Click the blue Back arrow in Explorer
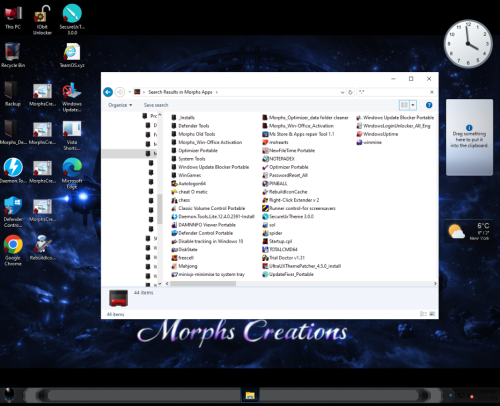Image resolution: width=500 pixels, height=406 pixels. (108, 92)
